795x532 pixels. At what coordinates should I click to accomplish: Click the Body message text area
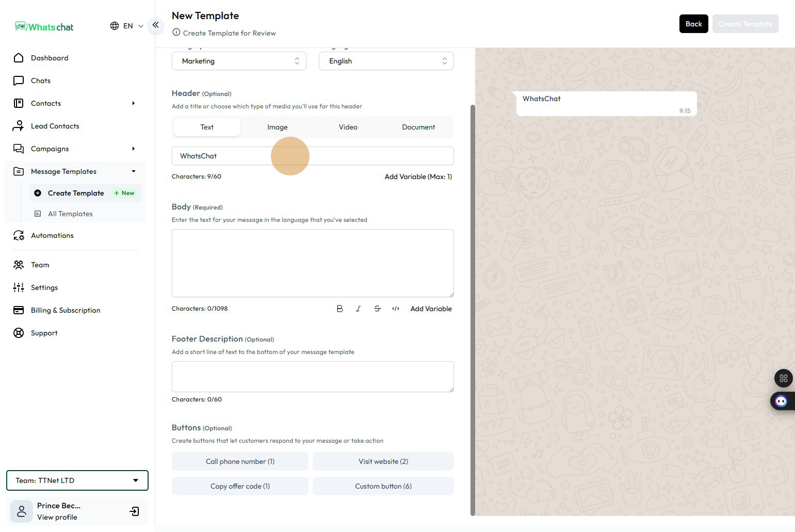313,263
